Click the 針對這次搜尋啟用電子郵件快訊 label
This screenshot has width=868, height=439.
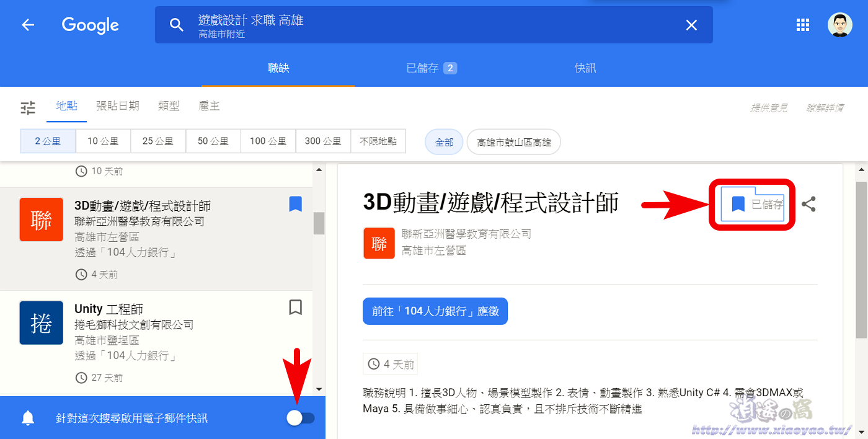tap(131, 419)
